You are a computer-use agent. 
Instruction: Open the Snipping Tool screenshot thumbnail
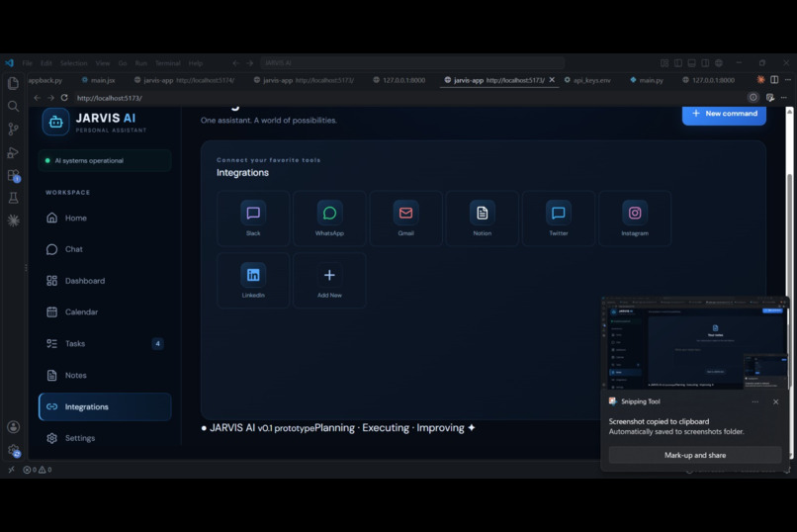(x=695, y=343)
